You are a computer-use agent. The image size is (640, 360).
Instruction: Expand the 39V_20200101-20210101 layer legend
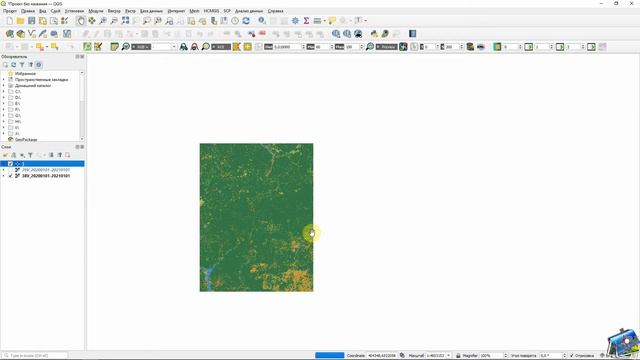click(4, 170)
